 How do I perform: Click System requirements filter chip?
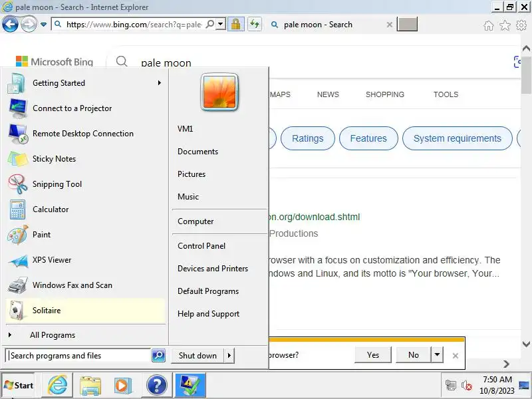pyautogui.click(x=458, y=138)
